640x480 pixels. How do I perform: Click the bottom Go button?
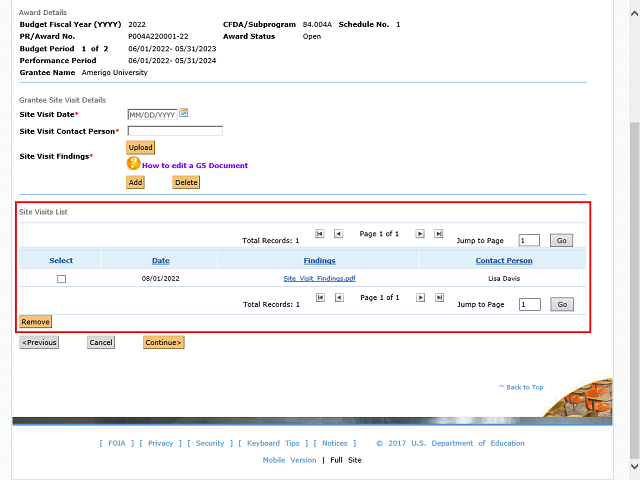(x=562, y=304)
